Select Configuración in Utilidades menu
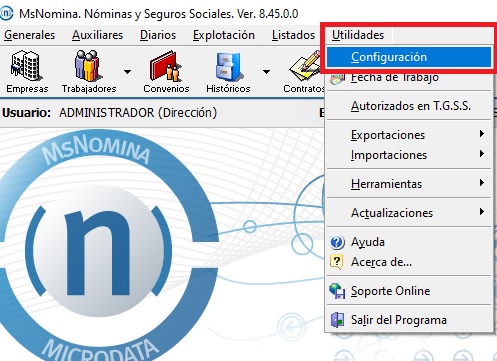 409,57
